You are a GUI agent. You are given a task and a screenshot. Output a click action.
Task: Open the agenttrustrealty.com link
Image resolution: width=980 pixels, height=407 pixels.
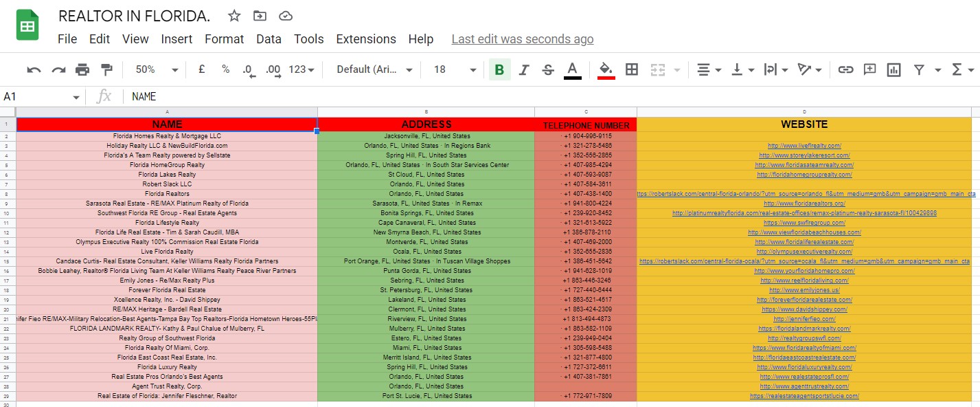(x=804, y=386)
